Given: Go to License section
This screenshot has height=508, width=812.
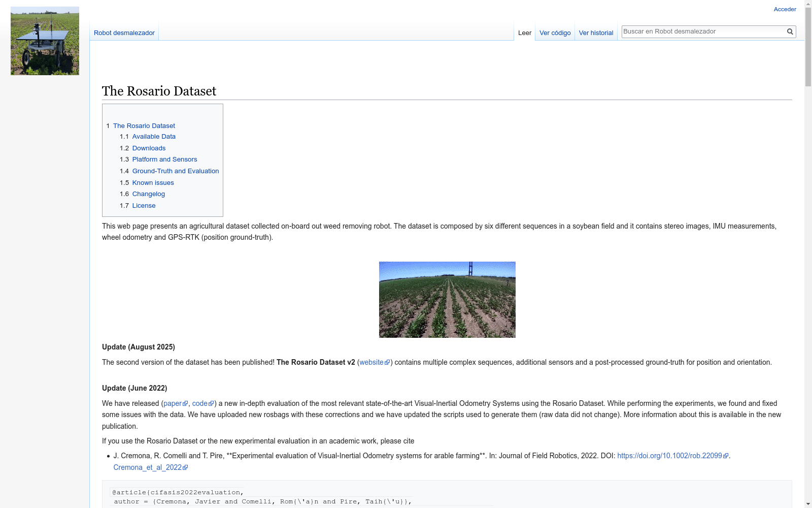Looking at the screenshot, I should coord(144,206).
